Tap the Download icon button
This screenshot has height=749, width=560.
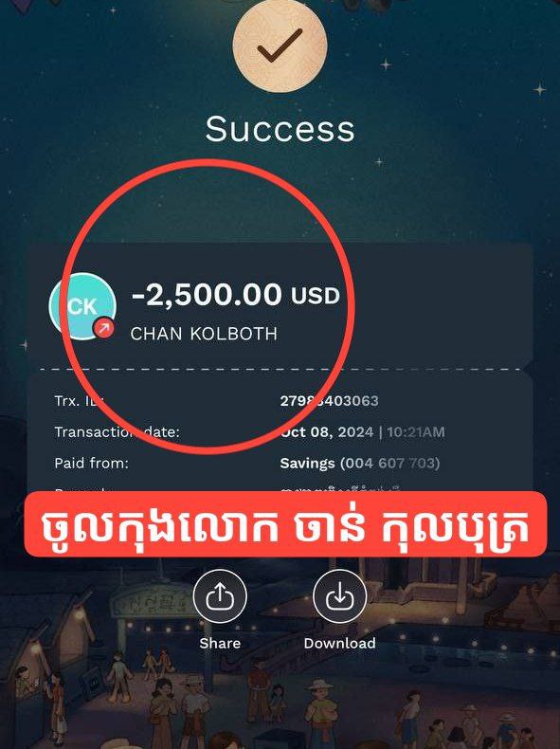pyautogui.click(x=339, y=595)
